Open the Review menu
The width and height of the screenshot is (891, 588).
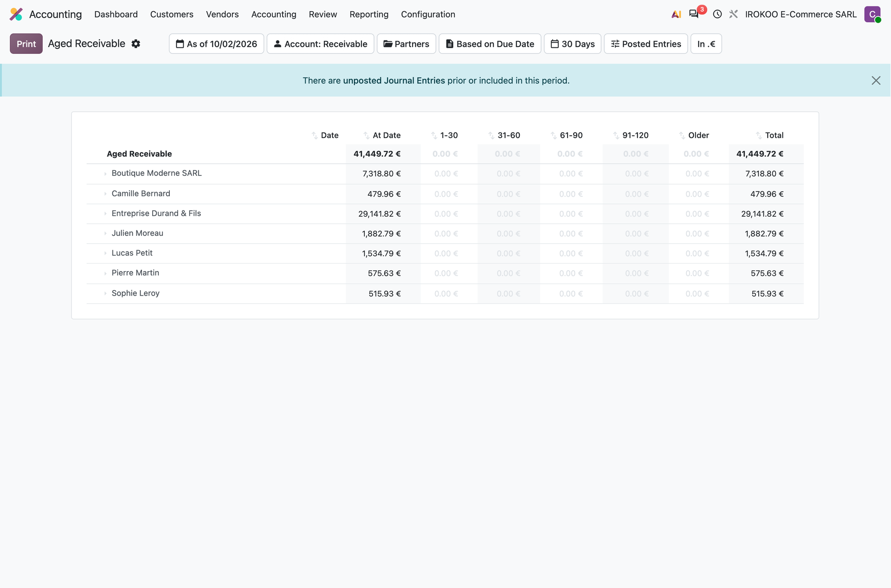tap(323, 14)
